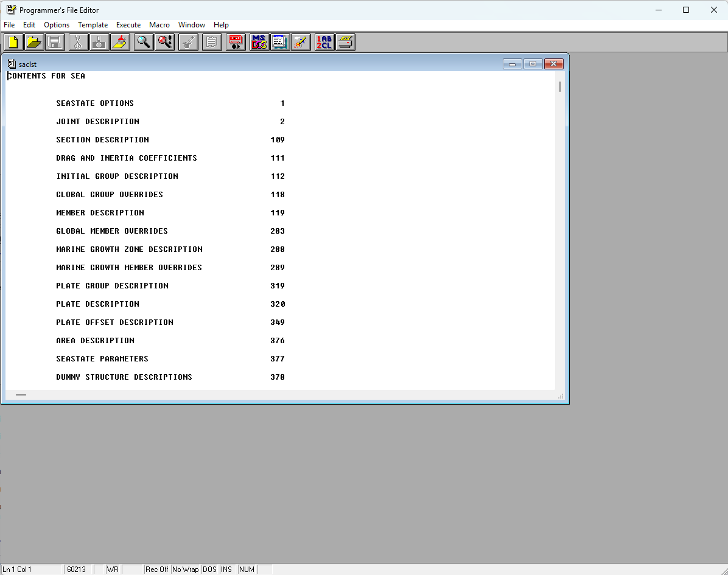This screenshot has height=575, width=728.
Task: Close the saclst child window
Action: pyautogui.click(x=553, y=64)
